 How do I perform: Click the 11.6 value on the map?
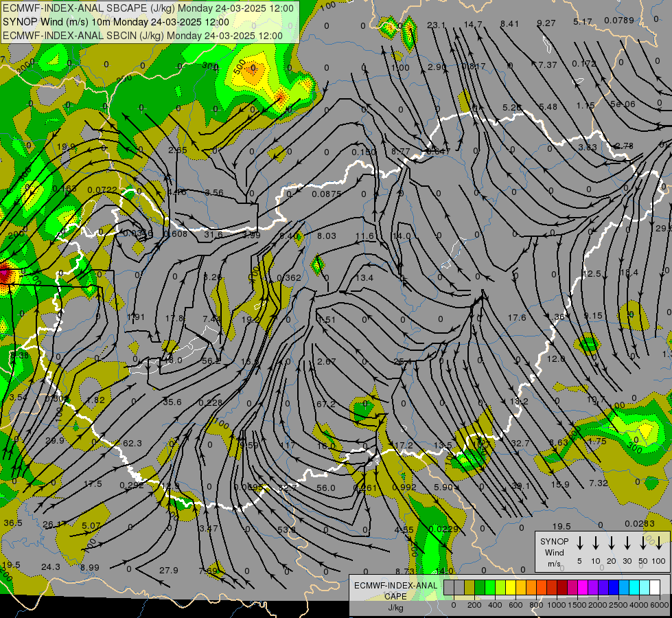click(364, 236)
